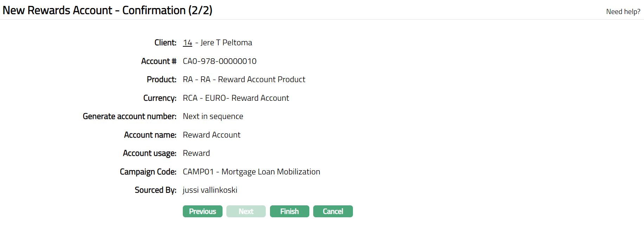This screenshot has width=644, height=225.
Task: Cancel the new rewards account
Action: tap(333, 211)
